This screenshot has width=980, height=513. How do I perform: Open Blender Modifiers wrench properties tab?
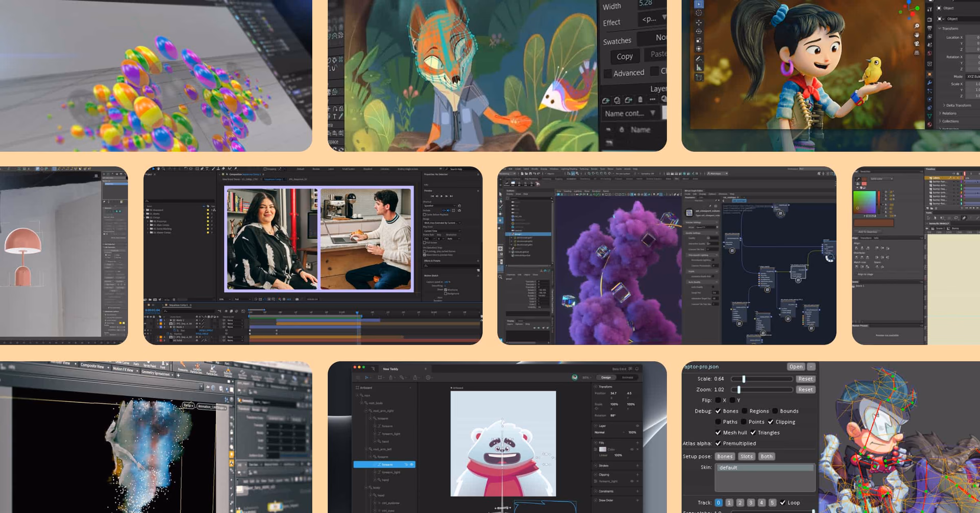(929, 83)
